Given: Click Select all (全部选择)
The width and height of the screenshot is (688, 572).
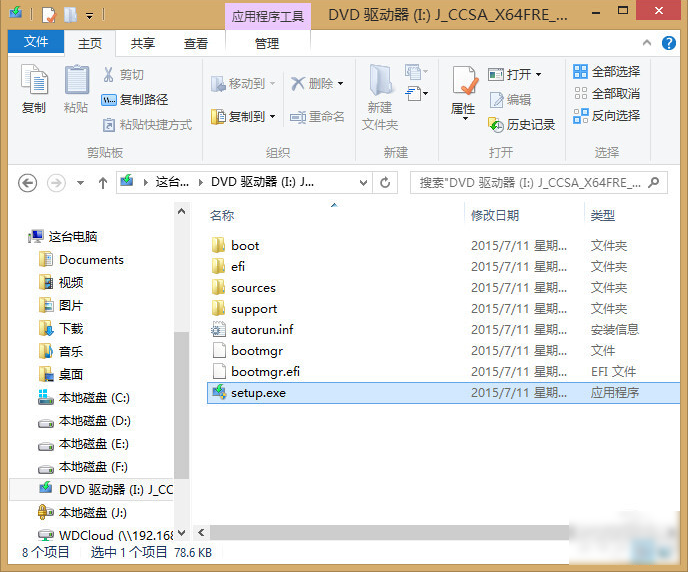Looking at the screenshot, I should tap(606, 72).
